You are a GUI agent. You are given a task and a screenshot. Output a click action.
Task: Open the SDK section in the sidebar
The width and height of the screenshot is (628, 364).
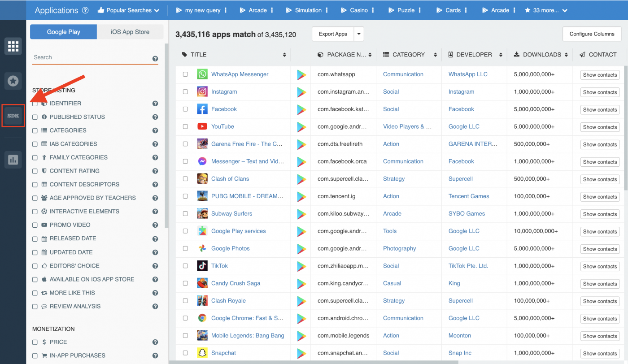[13, 115]
